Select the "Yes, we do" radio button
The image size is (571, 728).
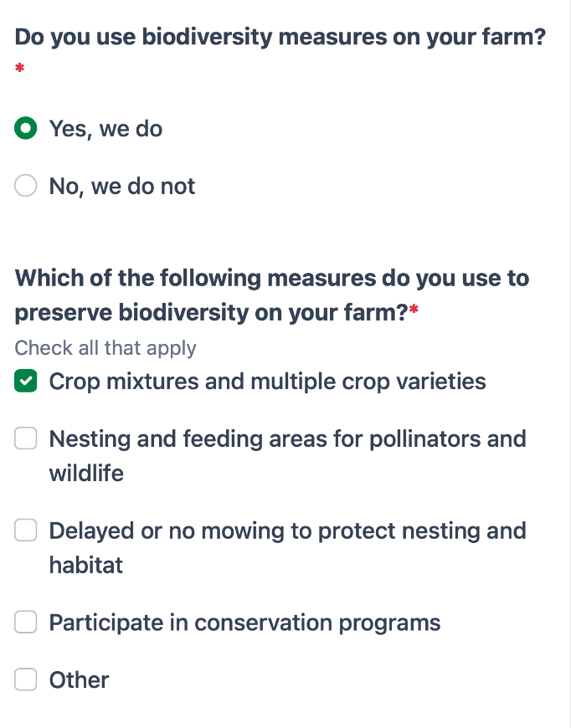point(26,129)
